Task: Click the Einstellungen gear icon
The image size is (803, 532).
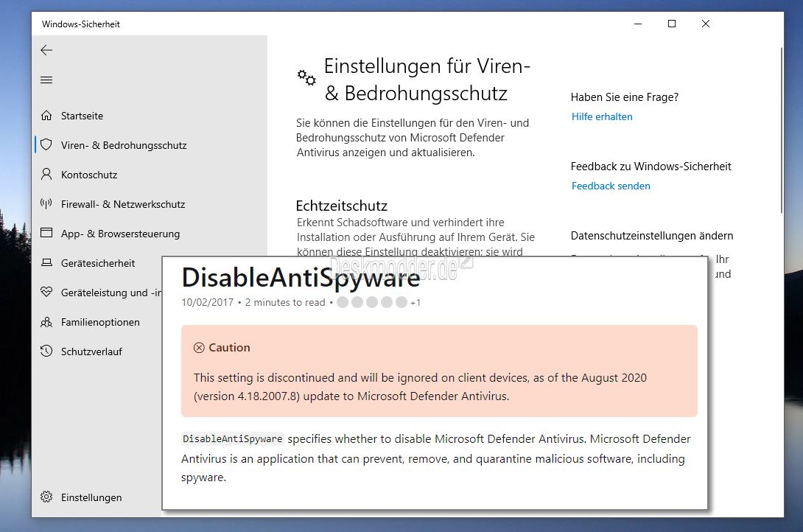Action: [x=46, y=497]
